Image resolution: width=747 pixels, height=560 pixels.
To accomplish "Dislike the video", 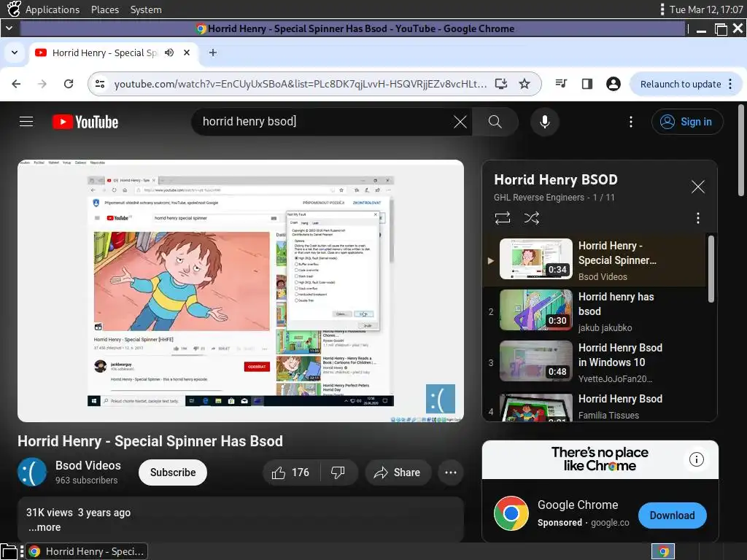I will pos(338,472).
